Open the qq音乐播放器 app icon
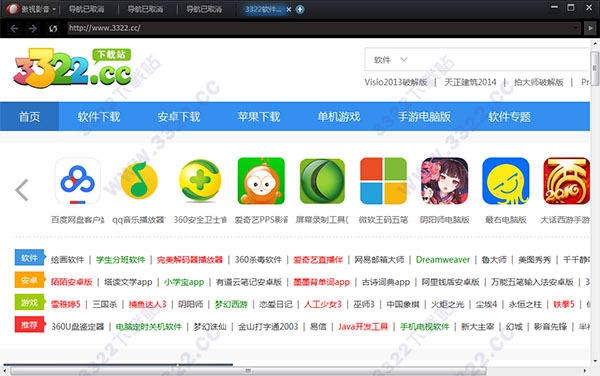600x376 pixels. 139,181
